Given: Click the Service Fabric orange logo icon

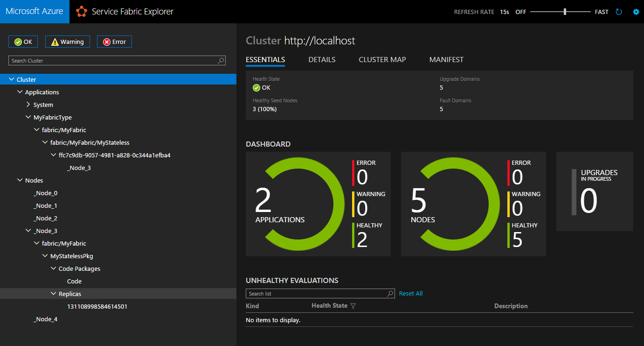Looking at the screenshot, I should click(81, 12).
